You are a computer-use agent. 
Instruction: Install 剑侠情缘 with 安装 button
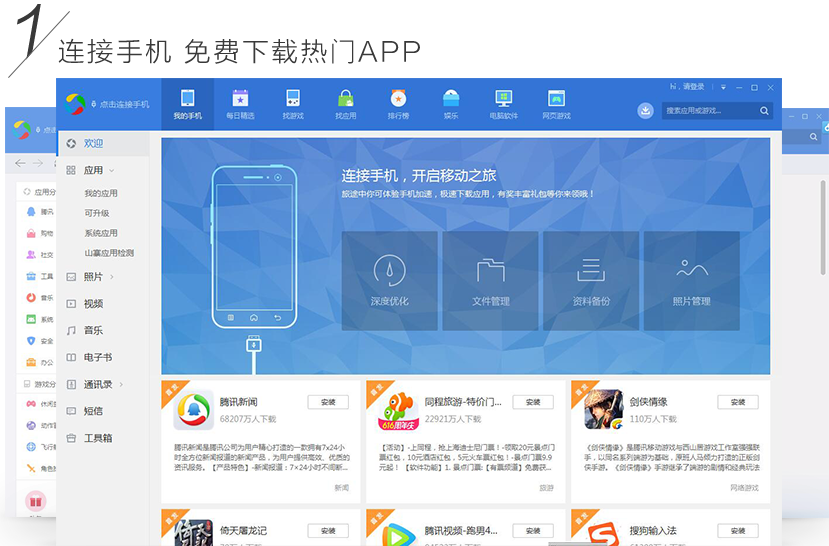738,402
